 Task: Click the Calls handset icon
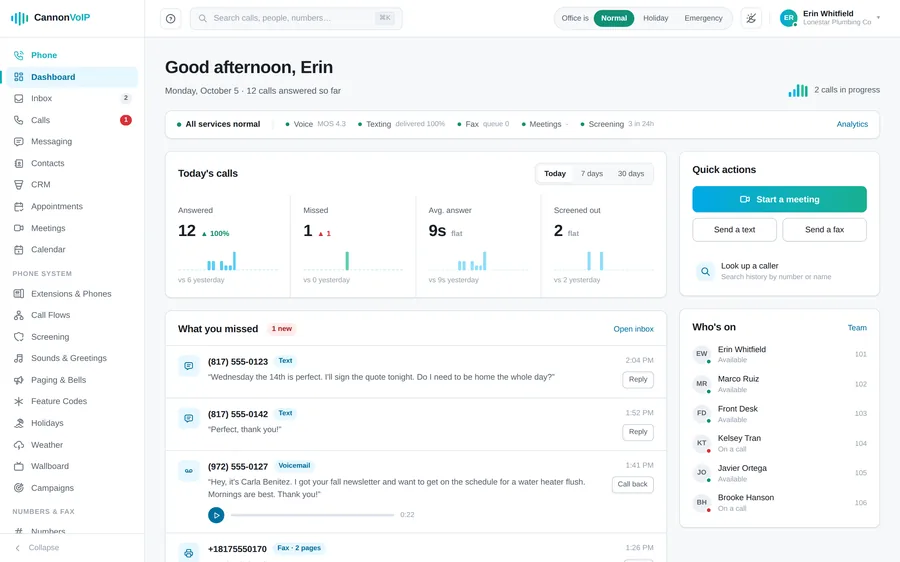coord(19,120)
